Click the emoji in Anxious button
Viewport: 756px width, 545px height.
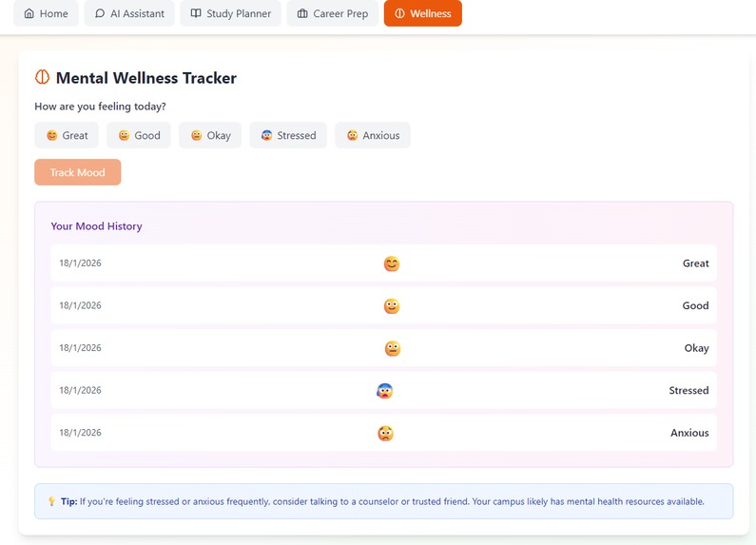353,135
